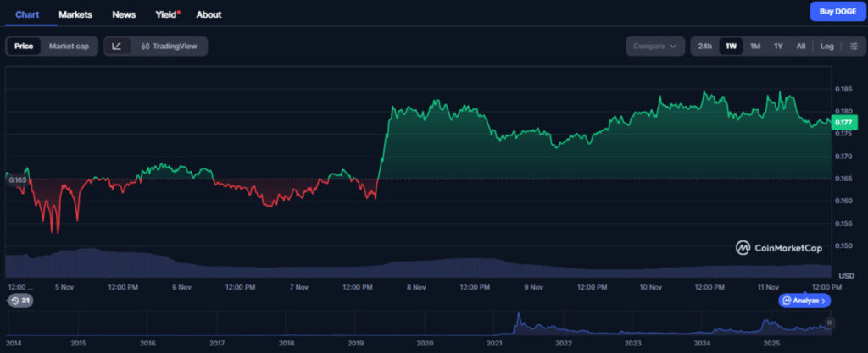This screenshot has height=353, width=868.
Task: Switch to the line chart view icon
Action: [x=117, y=47]
